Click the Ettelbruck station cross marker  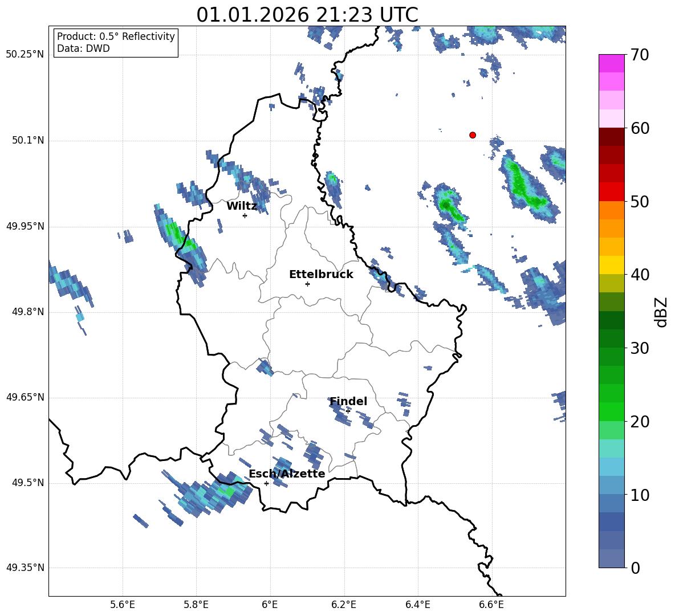point(307,284)
